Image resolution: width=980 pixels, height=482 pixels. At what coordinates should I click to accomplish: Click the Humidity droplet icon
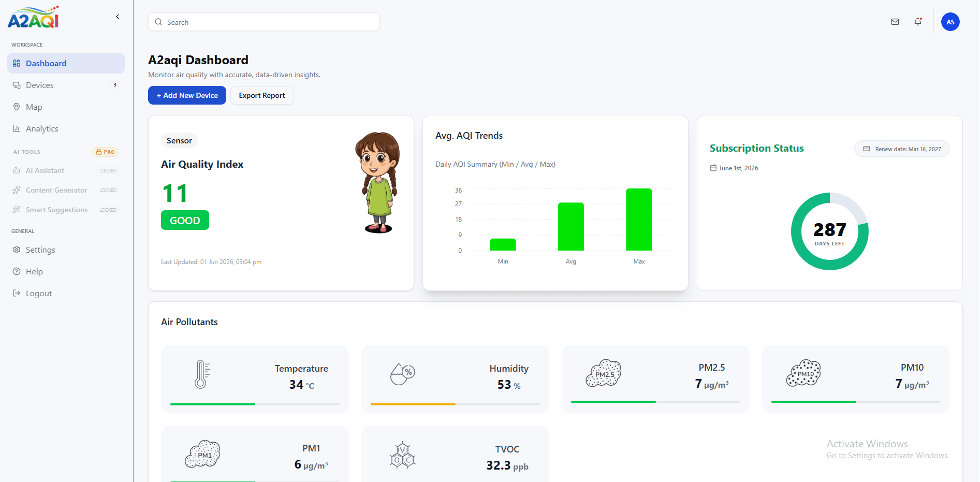tap(402, 373)
